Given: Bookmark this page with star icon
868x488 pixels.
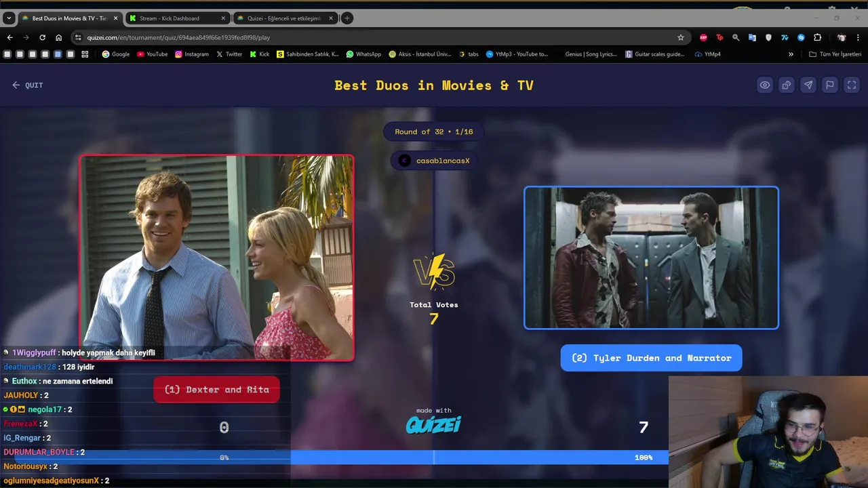Looking at the screenshot, I should 681,37.
